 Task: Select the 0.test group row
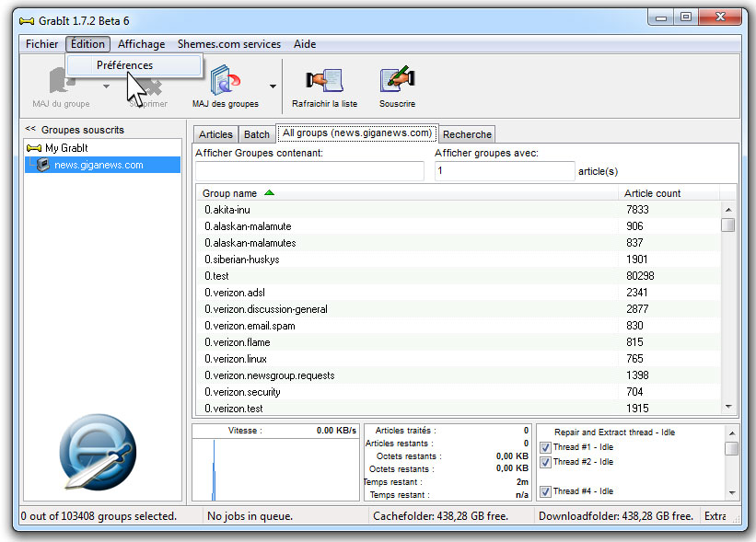pyautogui.click(x=459, y=276)
